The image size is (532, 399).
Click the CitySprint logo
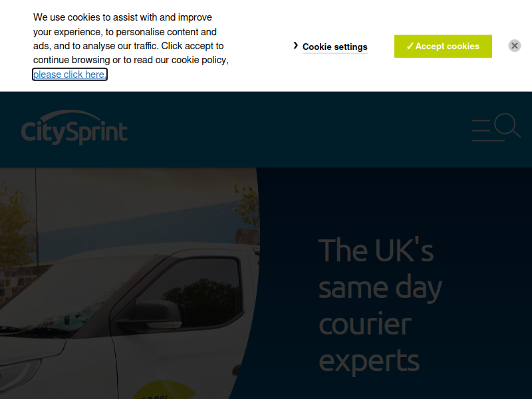tap(74, 128)
